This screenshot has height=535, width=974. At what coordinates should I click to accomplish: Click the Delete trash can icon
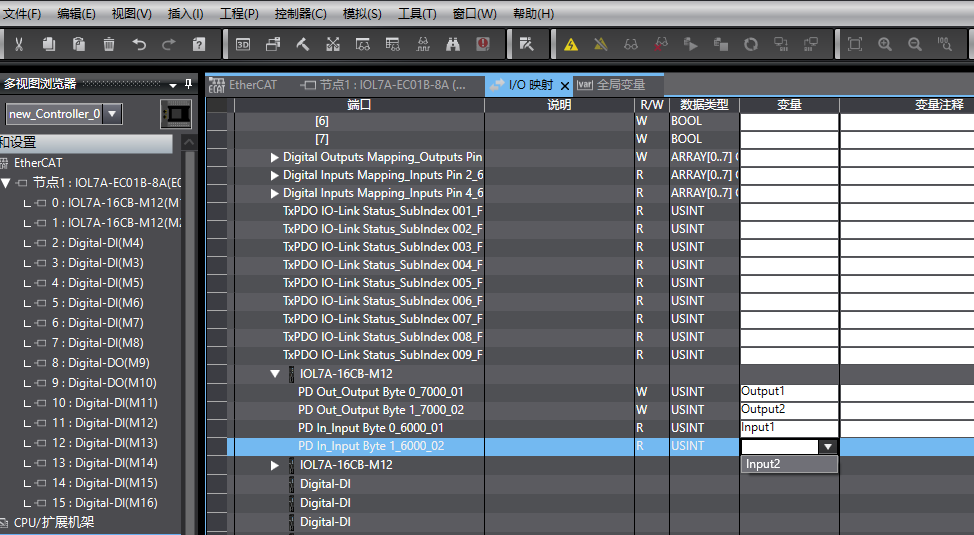109,44
